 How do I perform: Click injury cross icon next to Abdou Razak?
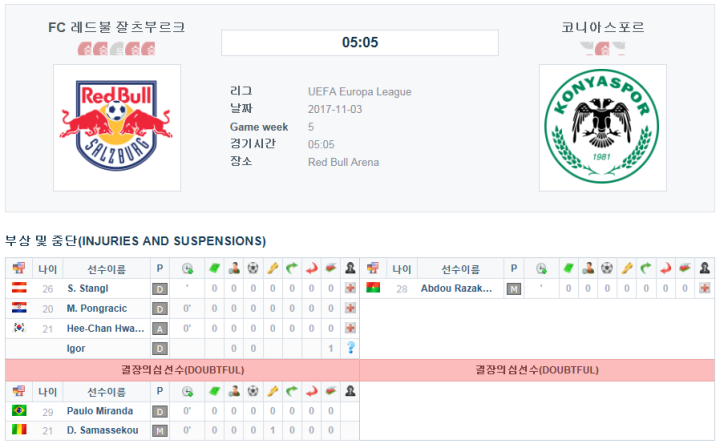(704, 288)
